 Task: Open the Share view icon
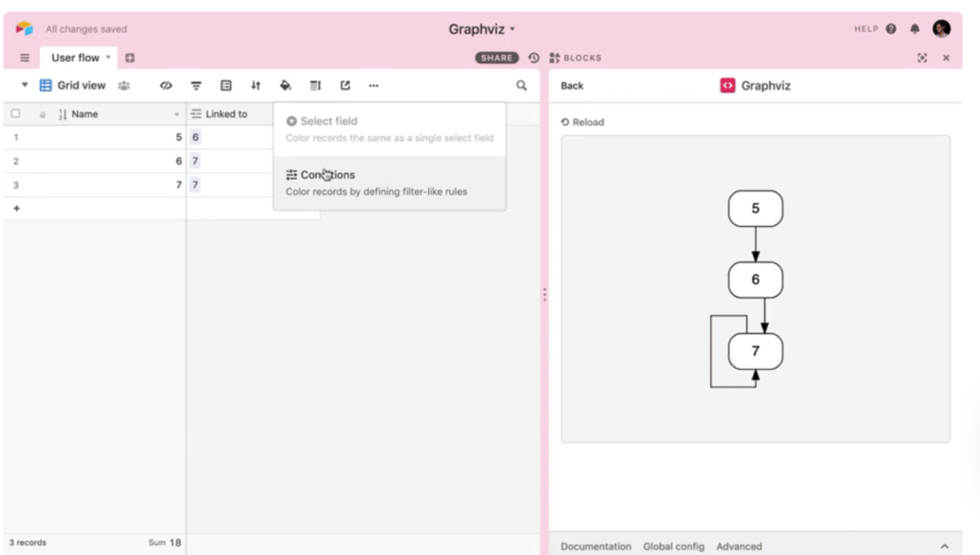(345, 85)
